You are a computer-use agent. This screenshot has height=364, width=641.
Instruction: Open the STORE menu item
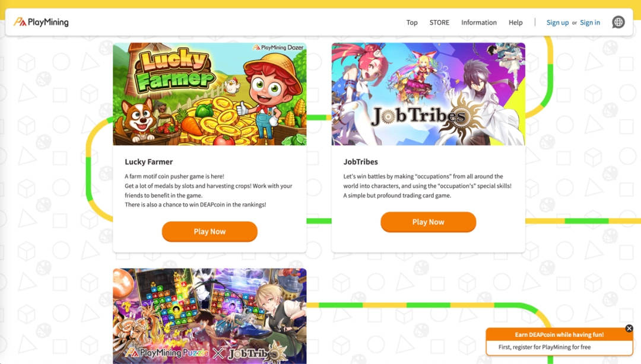pos(439,23)
